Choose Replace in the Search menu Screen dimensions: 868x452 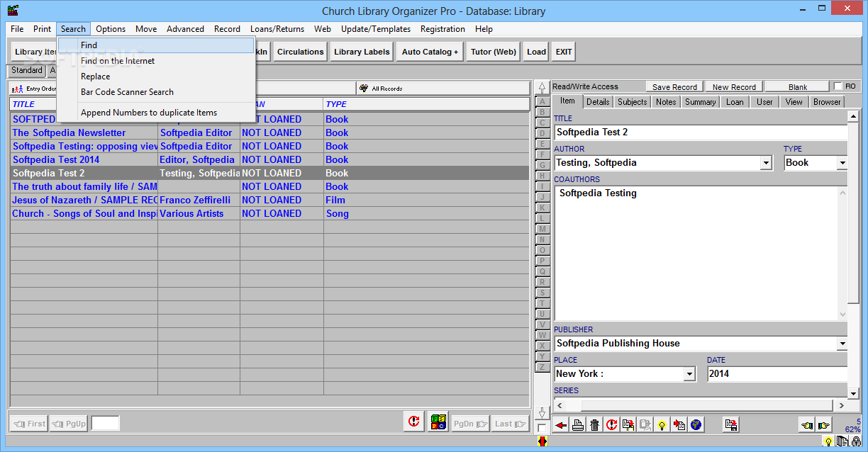156,77
